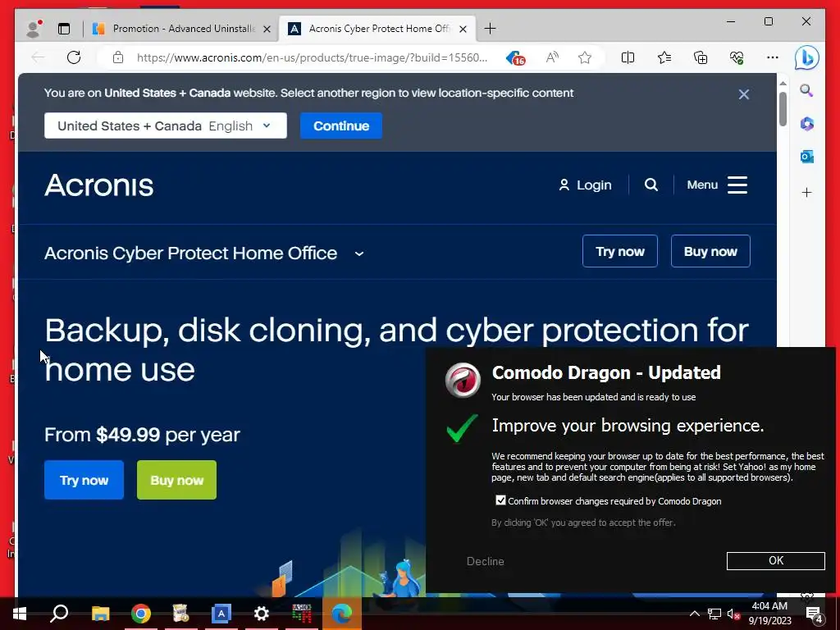Open the Settings gear on the taskbar
This screenshot has width=840, height=630.
tap(262, 614)
